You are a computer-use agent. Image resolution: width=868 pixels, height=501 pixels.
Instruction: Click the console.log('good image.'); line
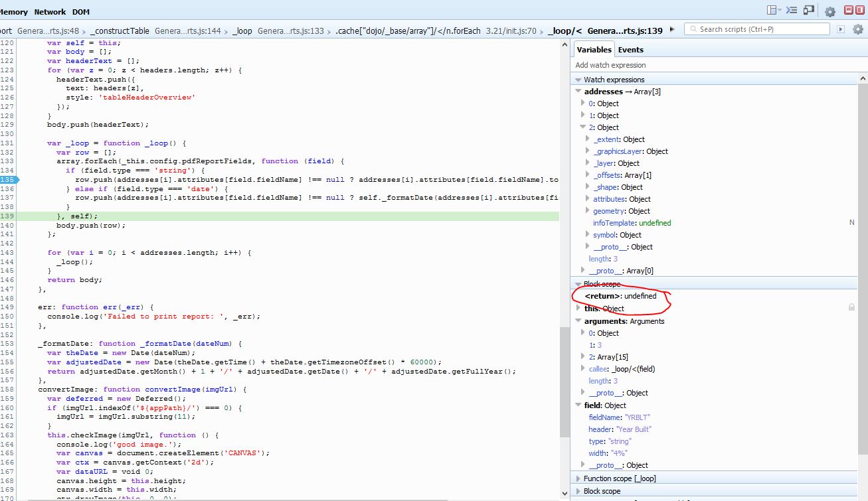pyautogui.click(x=119, y=444)
